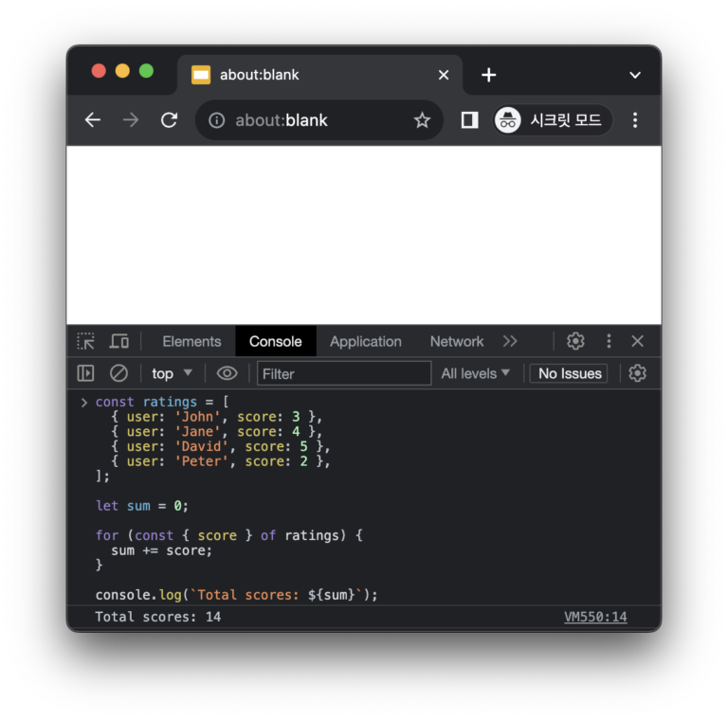Screen dimensions: 728x720
Task: Open the All levels log dropdown
Action: [x=476, y=373]
